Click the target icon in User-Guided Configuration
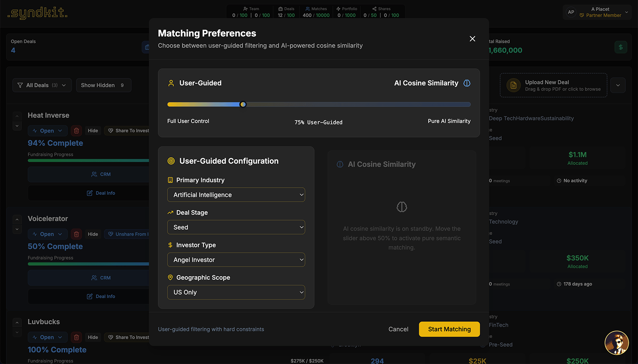Image resolution: width=638 pixels, height=364 pixels. (171, 161)
